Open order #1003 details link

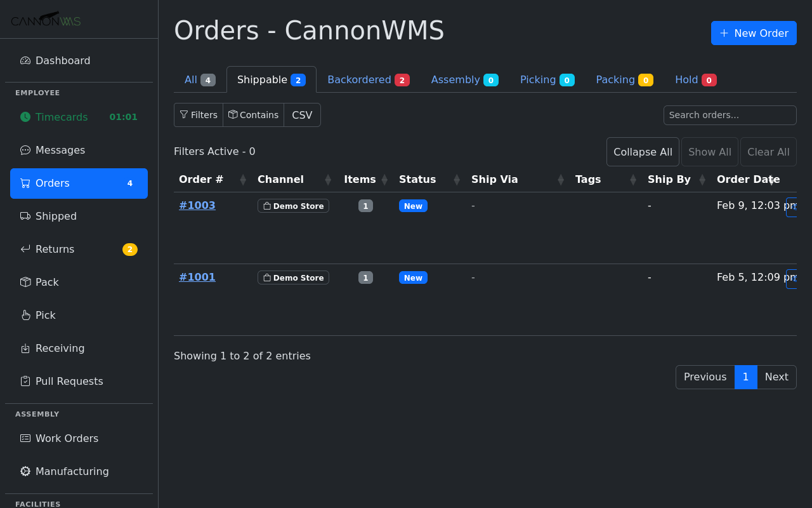[x=197, y=205]
